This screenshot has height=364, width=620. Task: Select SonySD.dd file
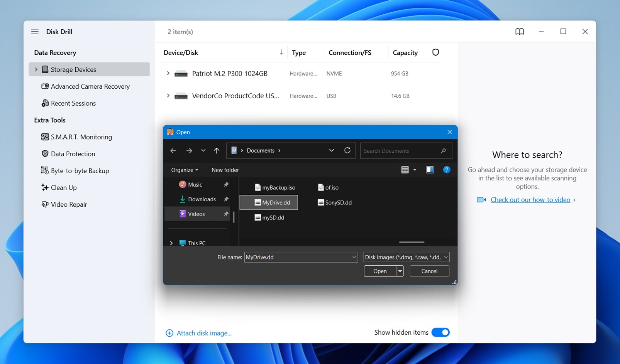click(x=335, y=202)
